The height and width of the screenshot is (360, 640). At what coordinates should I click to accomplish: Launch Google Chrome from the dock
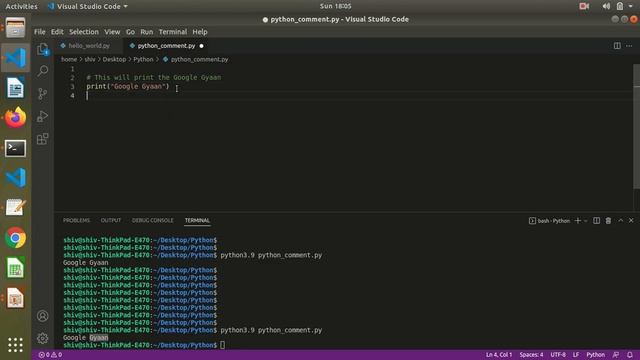[16, 238]
